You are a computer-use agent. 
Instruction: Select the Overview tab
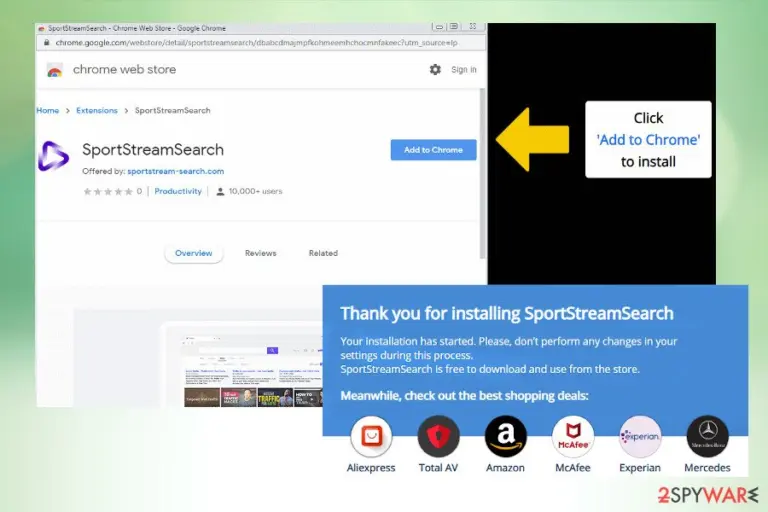pyautogui.click(x=193, y=253)
